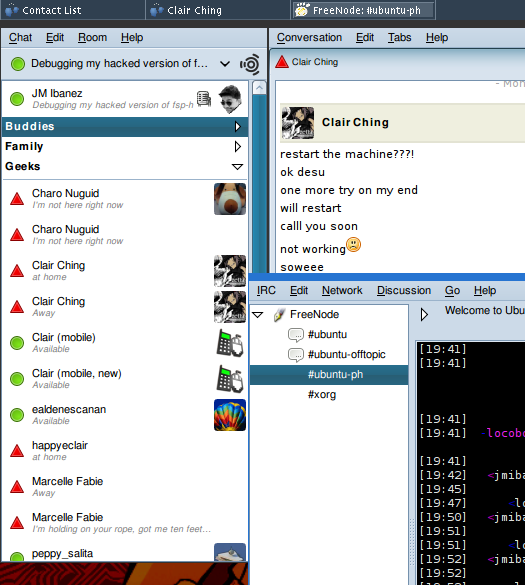Open the status message dropdown arrow
The height and width of the screenshot is (585, 525).
pos(225,64)
